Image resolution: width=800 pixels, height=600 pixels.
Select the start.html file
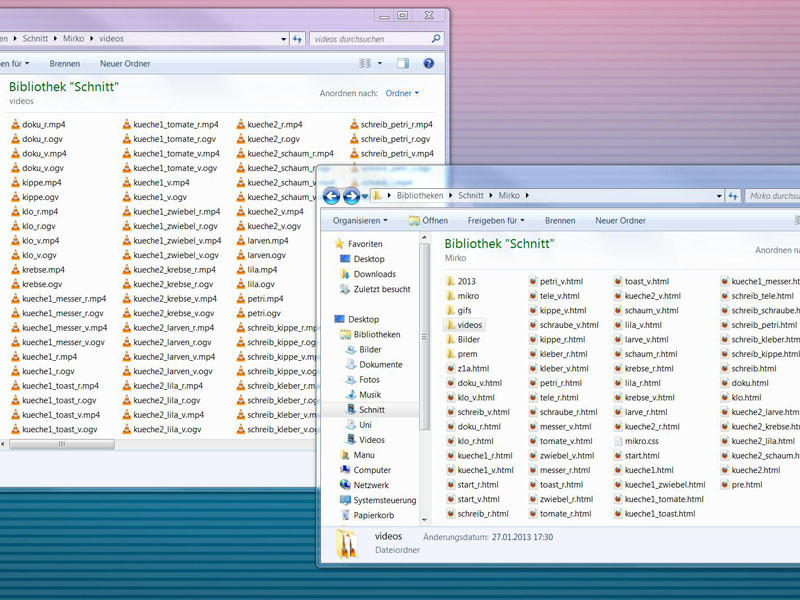640,455
